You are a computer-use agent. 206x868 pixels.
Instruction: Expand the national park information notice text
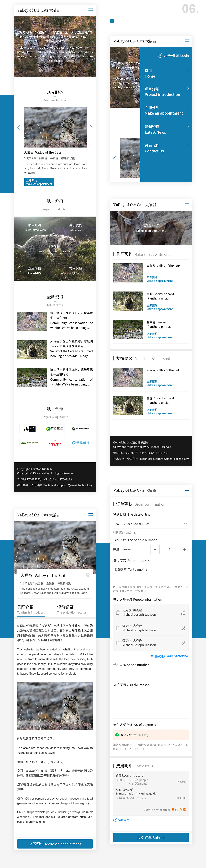[145, 591]
